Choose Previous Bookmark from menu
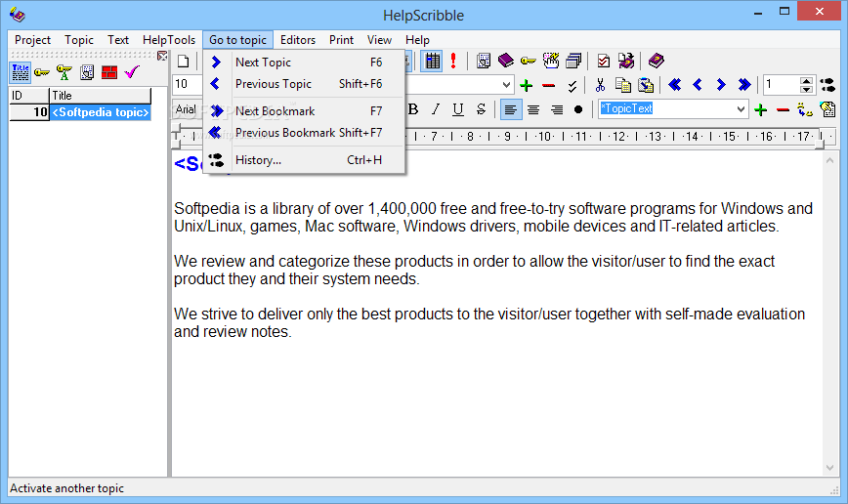The height and width of the screenshot is (504, 848). point(304,133)
